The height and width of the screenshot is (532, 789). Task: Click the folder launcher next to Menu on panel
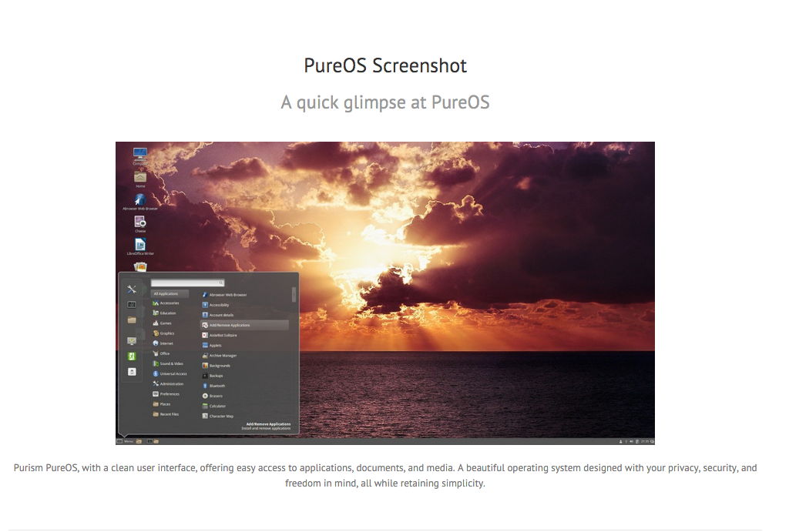(139, 441)
